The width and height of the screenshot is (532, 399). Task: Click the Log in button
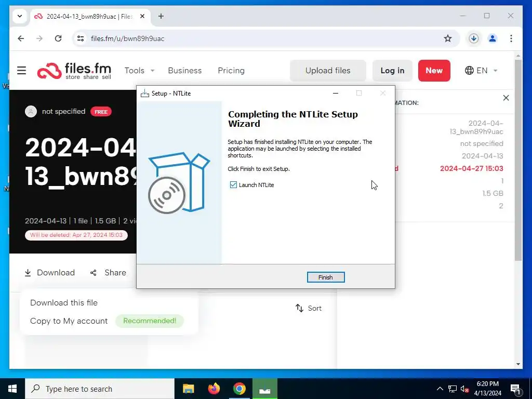coord(392,71)
